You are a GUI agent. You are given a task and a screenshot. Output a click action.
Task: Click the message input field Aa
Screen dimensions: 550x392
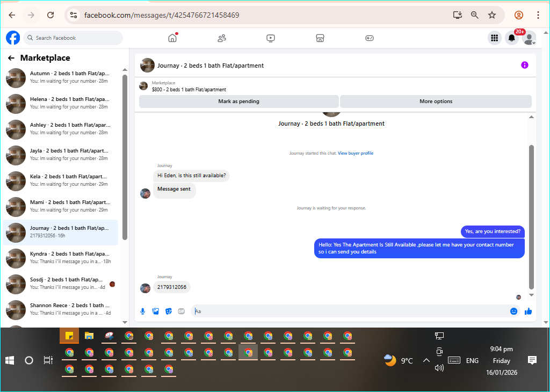pos(351,311)
